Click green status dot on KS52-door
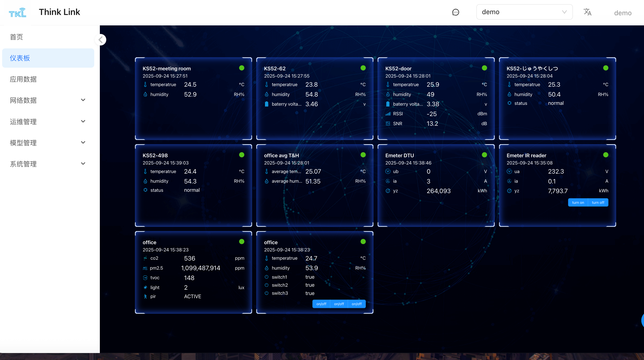 tap(484, 68)
